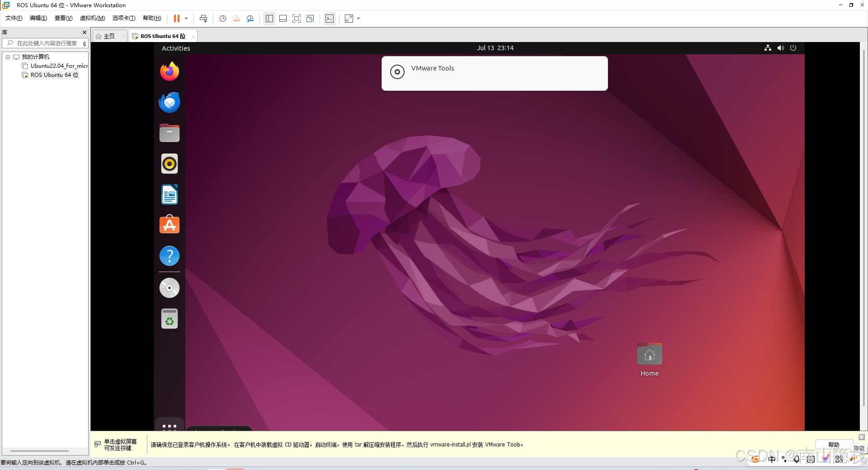Open the VMware Tools disc in the dock
Image resolution: width=868 pixels, height=470 pixels.
coord(170,288)
